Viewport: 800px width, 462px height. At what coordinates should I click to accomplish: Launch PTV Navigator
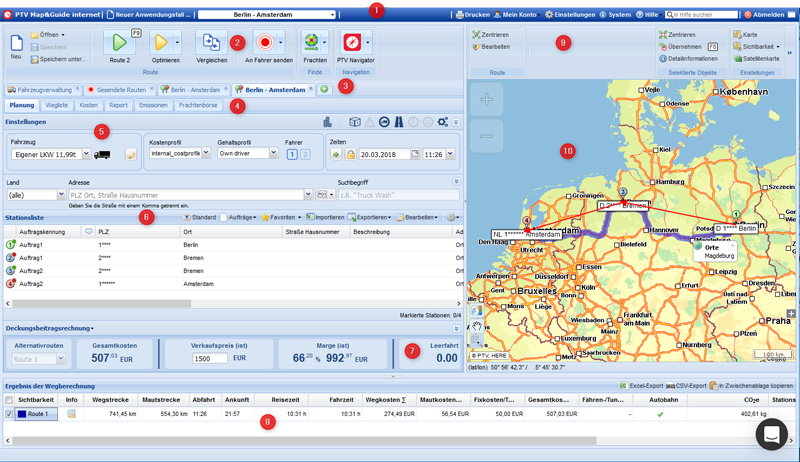click(x=352, y=43)
